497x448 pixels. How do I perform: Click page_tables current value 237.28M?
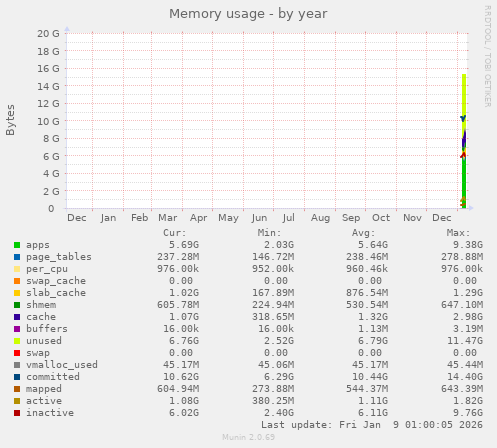178,257
